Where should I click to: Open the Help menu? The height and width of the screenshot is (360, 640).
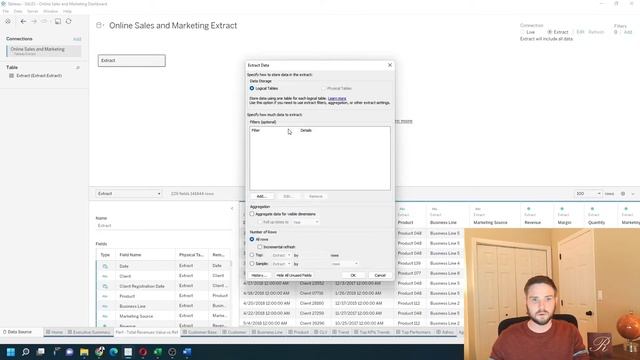(x=67, y=11)
